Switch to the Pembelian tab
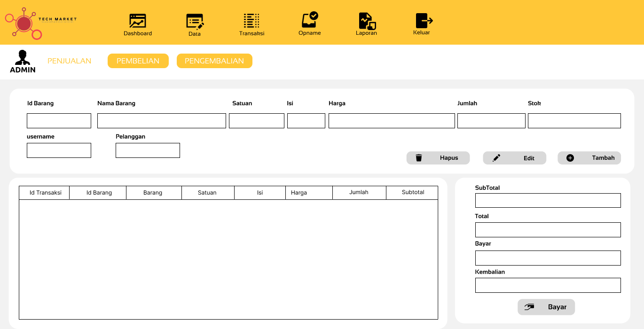Image resolution: width=644 pixels, height=329 pixels. 138,61
